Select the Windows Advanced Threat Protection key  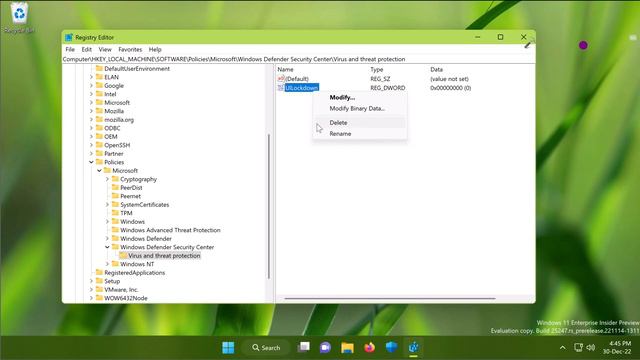[x=170, y=230]
